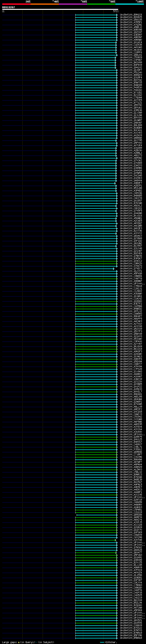The width and height of the screenshot is (146, 644).
Task: Select the UniRef100_Q11WG1 label
Action: (x=131, y=296)
